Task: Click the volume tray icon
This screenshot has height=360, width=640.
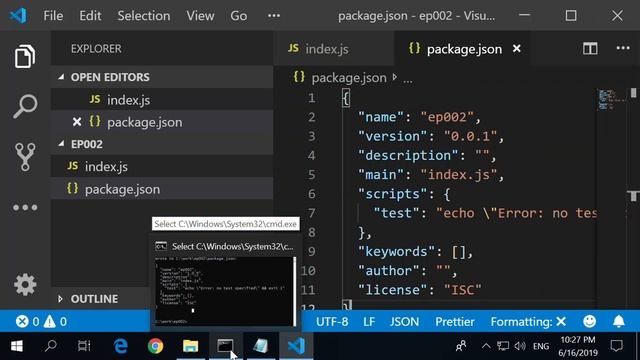Action: [x=520, y=346]
